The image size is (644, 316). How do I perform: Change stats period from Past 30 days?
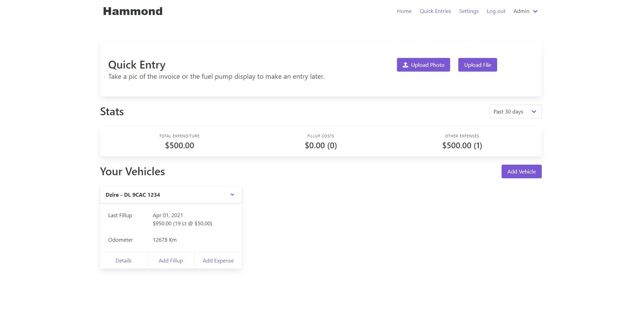tap(515, 111)
